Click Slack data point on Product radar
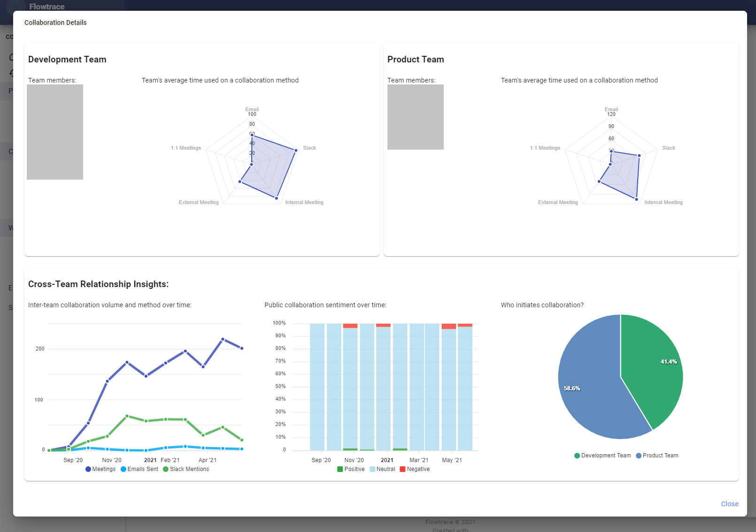 coord(639,155)
